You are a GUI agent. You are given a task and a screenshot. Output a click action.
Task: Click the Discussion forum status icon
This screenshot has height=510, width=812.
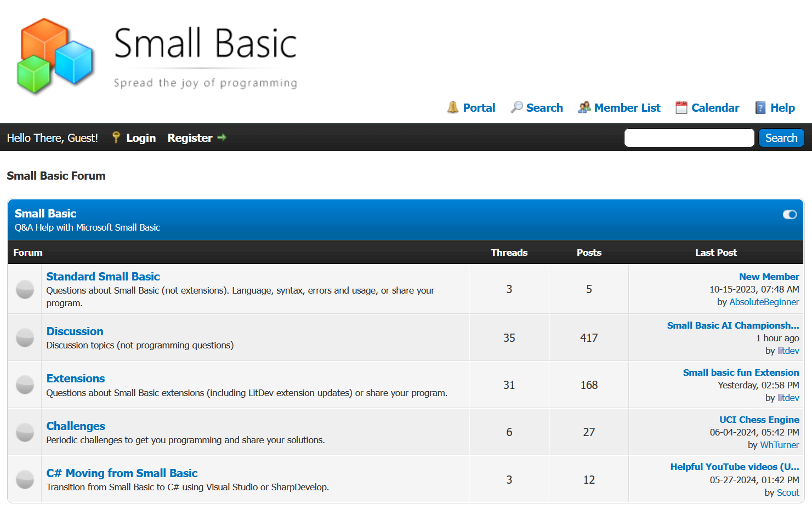click(25, 337)
